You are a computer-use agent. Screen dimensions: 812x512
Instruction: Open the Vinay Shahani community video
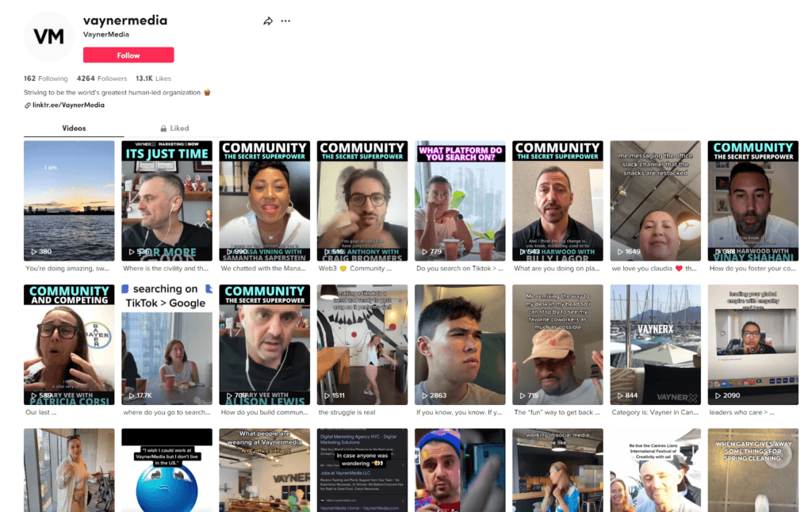[753, 201]
